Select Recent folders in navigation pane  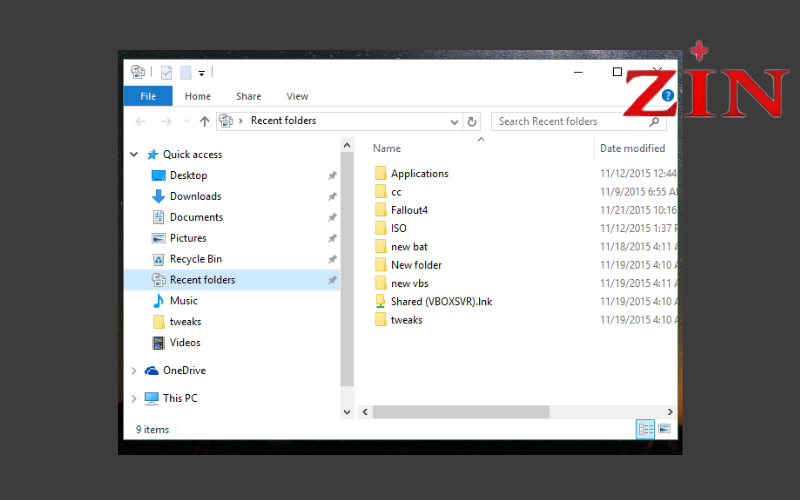[202, 280]
